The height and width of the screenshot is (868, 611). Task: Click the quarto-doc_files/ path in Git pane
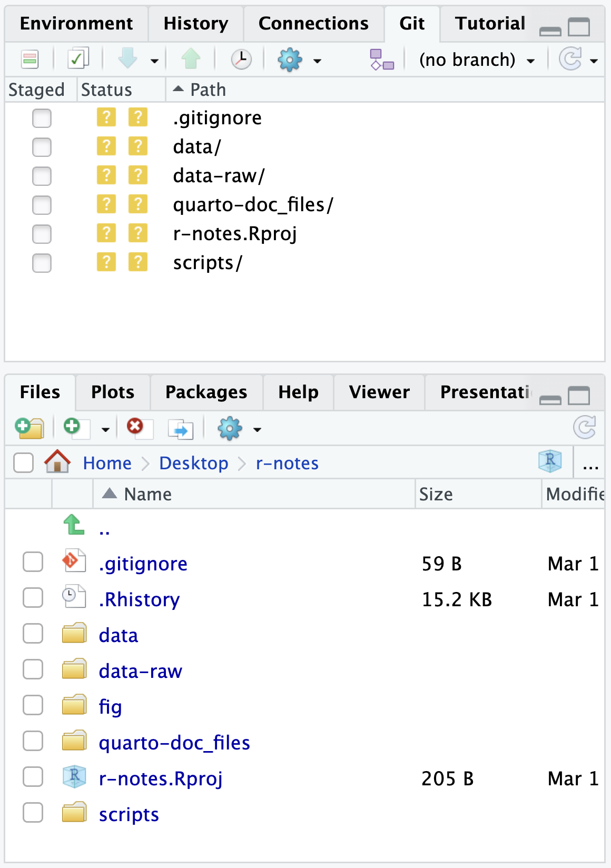(253, 205)
